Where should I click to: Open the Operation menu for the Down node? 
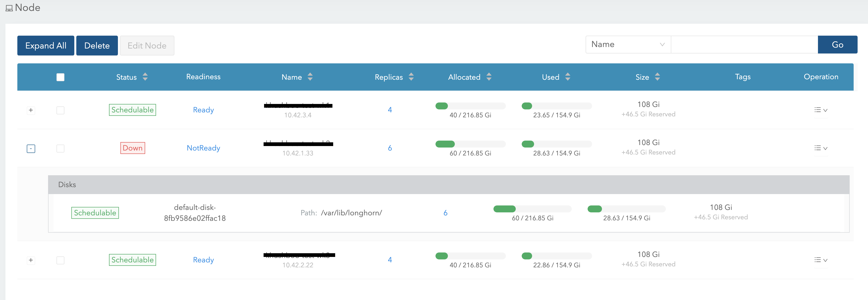tap(821, 148)
